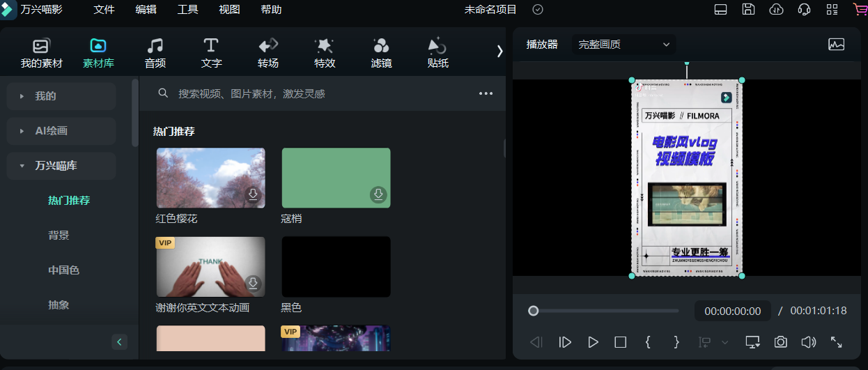Save project with the floppy disk icon

(x=749, y=10)
